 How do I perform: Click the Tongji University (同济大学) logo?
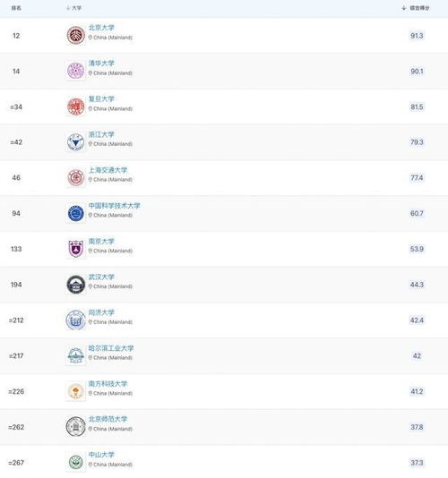click(75, 320)
